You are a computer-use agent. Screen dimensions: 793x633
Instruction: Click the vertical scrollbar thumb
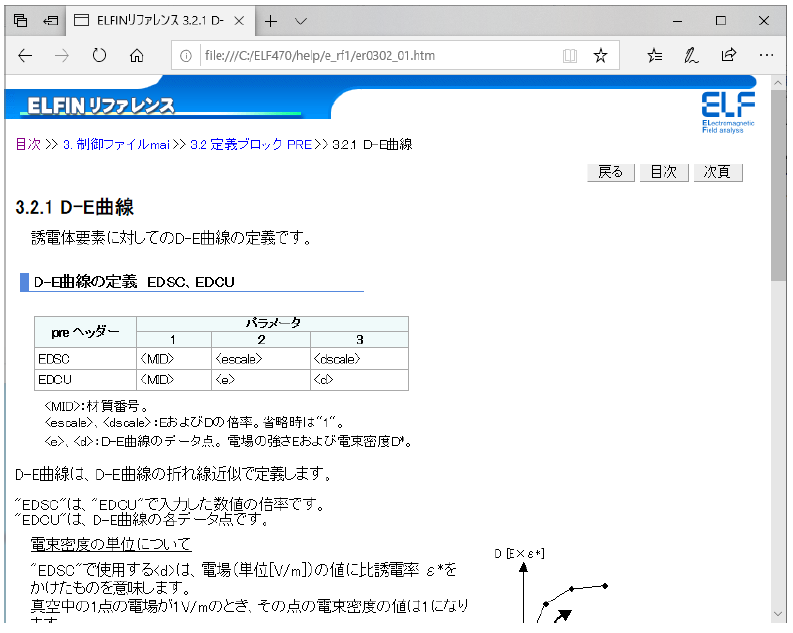click(x=778, y=185)
